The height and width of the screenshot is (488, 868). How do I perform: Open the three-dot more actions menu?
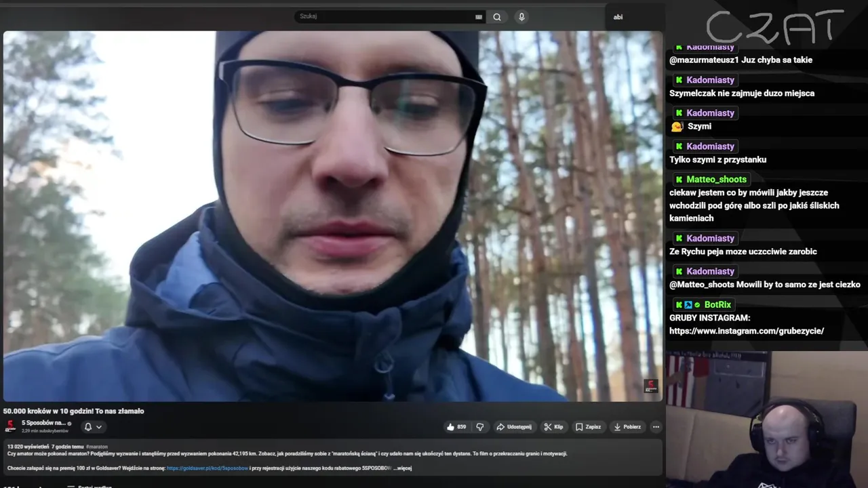[x=656, y=427]
